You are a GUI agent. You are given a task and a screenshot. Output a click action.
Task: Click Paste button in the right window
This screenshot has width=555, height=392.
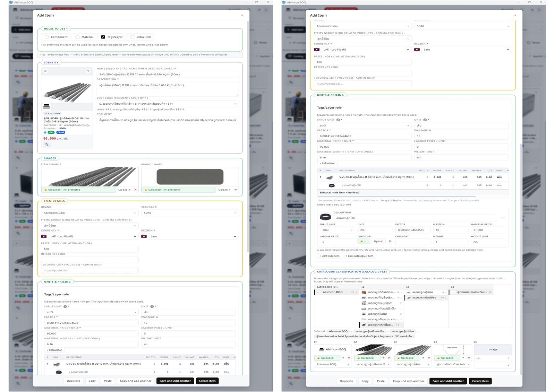[x=381, y=381]
